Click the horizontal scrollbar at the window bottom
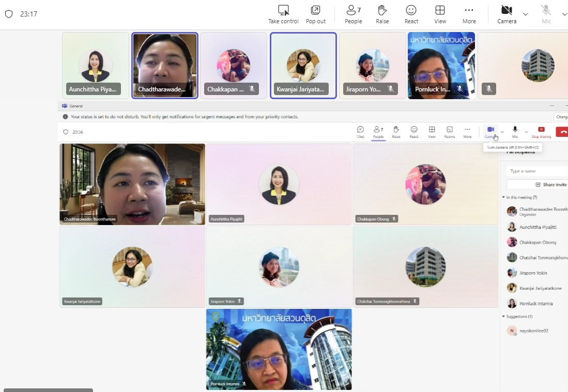 pyautogui.click(x=48, y=390)
